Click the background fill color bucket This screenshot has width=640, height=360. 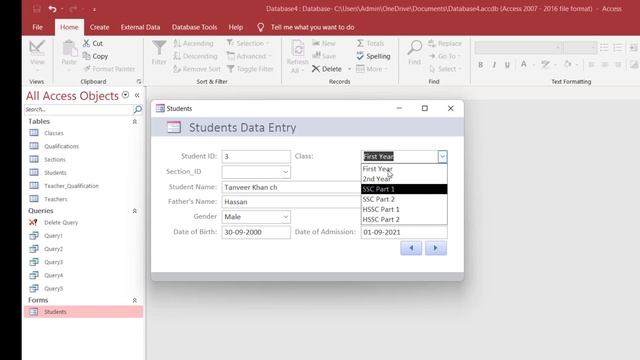click(x=567, y=64)
